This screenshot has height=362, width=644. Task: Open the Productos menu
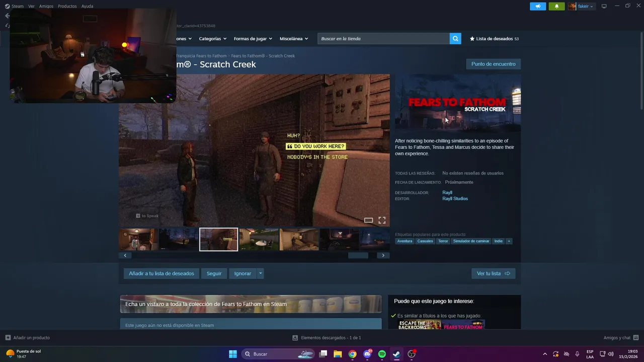tap(67, 7)
